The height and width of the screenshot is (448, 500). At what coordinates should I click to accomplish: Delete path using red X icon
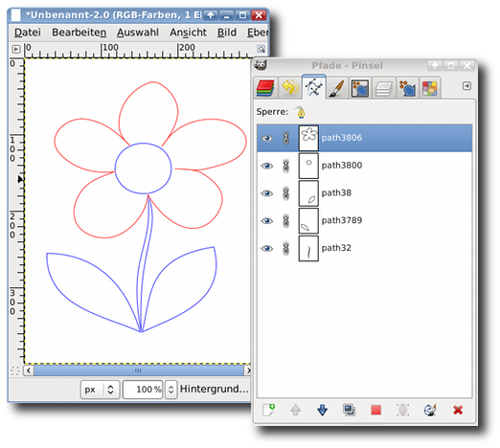click(458, 410)
